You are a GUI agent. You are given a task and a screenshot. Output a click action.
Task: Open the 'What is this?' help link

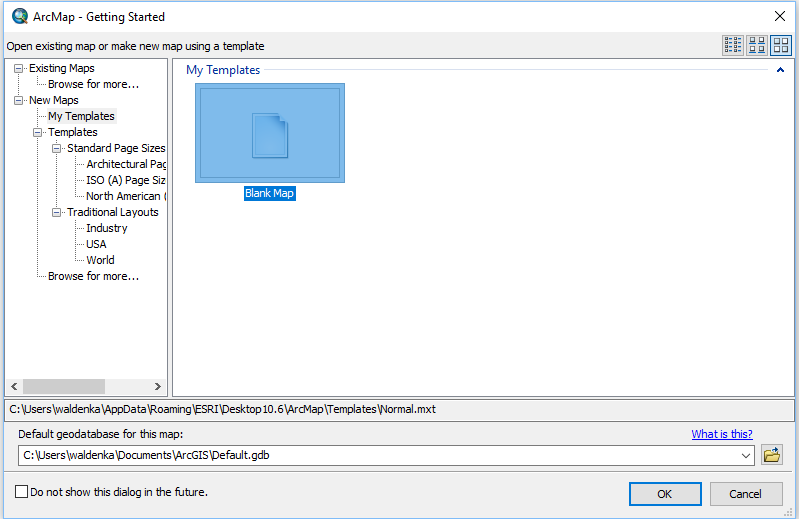coord(721,434)
